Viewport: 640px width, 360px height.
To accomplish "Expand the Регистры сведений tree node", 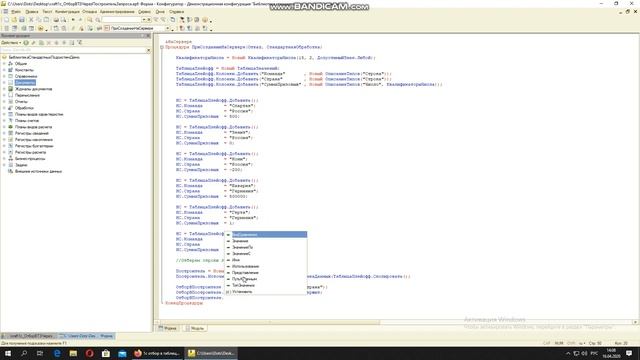I will (x=4, y=133).
